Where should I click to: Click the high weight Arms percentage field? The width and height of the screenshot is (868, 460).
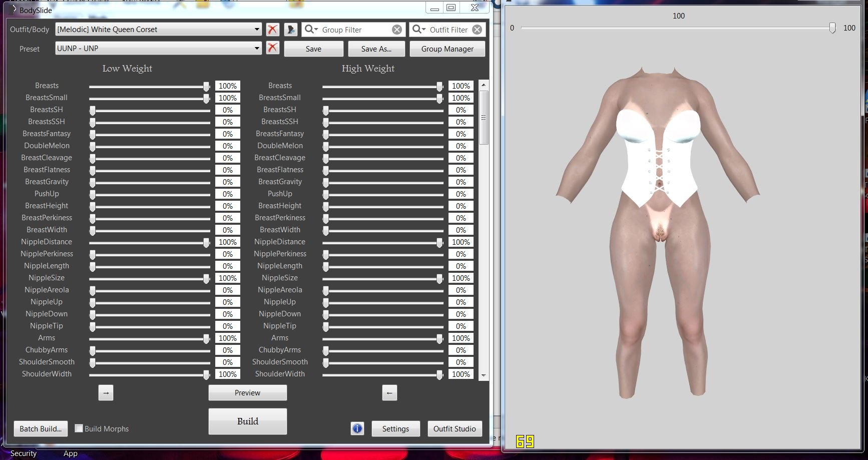(x=461, y=338)
